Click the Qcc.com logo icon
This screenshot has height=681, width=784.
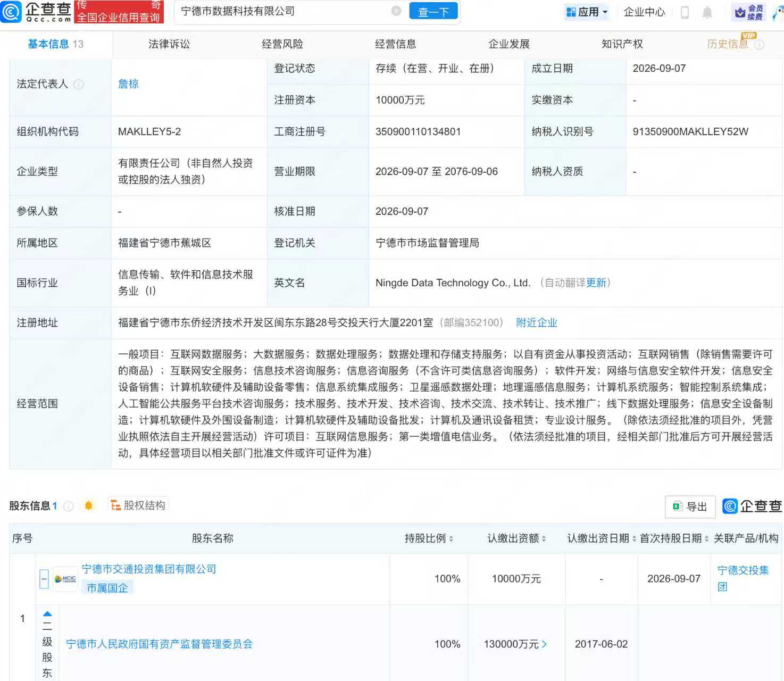click(11, 11)
